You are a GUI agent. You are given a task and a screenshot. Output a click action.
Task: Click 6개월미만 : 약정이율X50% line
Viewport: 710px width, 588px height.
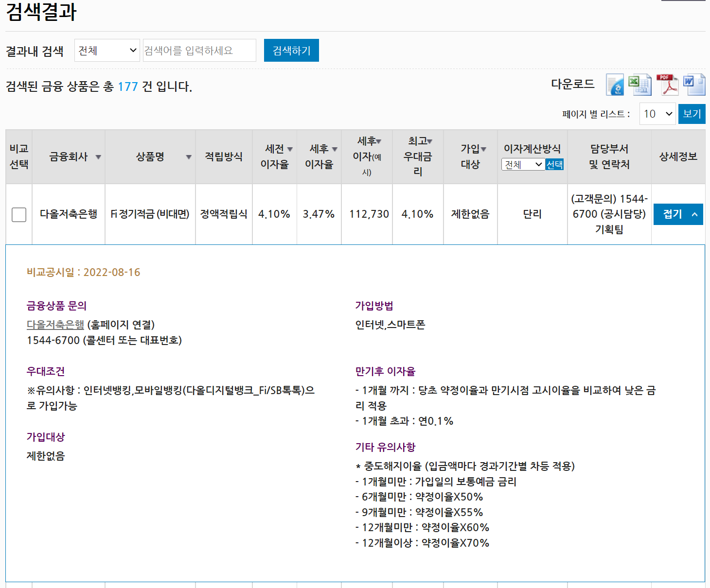[419, 497]
